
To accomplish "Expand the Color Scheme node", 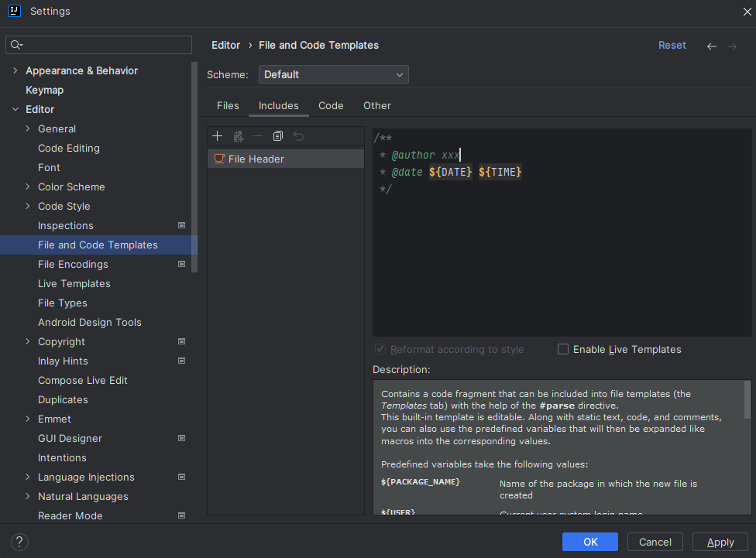I will pos(27,187).
